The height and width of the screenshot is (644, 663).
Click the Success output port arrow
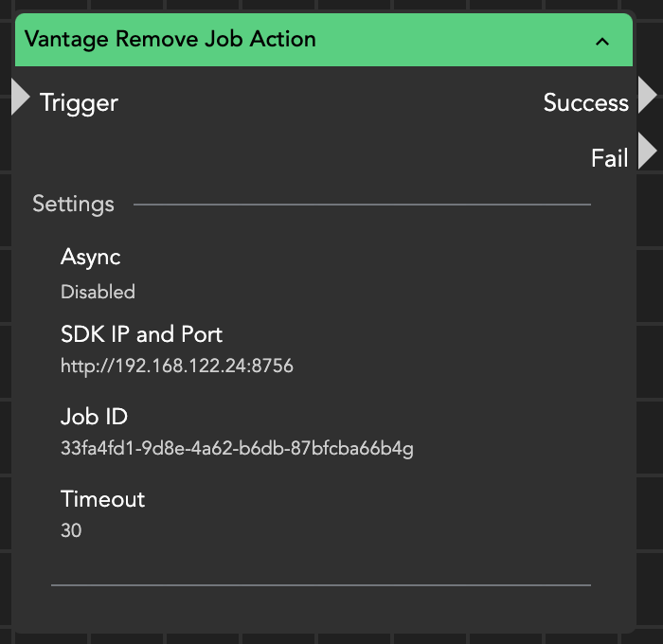tap(648, 96)
